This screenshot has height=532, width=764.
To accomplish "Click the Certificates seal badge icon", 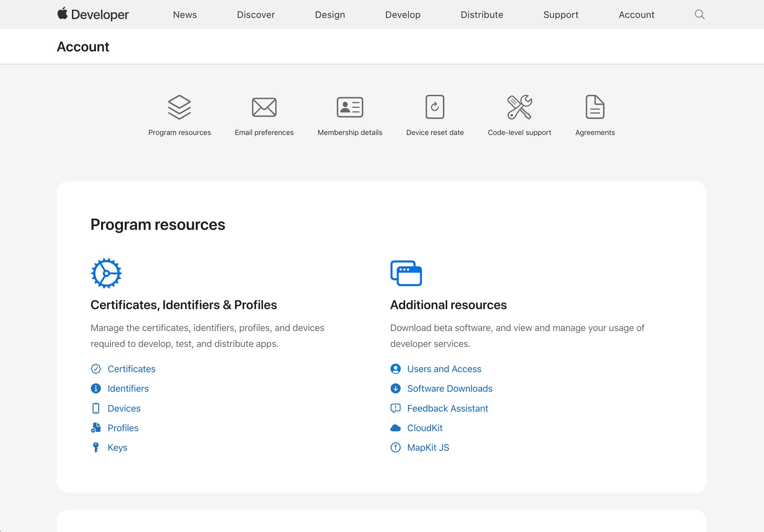I will coord(96,369).
